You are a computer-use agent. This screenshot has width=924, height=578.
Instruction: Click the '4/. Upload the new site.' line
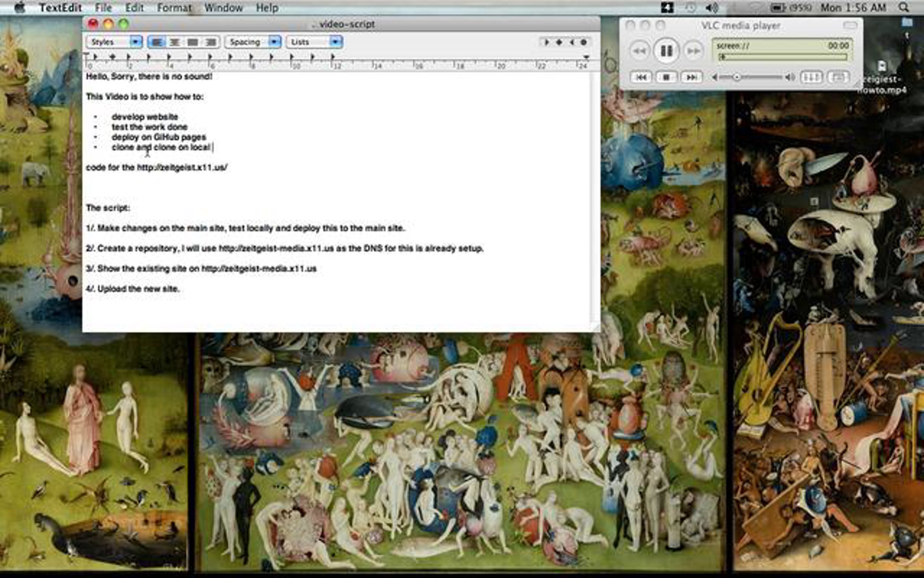132,289
